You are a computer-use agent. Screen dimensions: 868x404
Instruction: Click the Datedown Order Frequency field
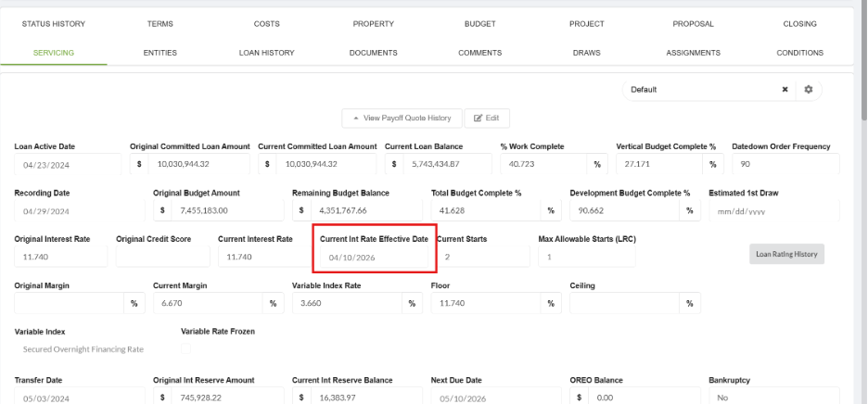785,164
